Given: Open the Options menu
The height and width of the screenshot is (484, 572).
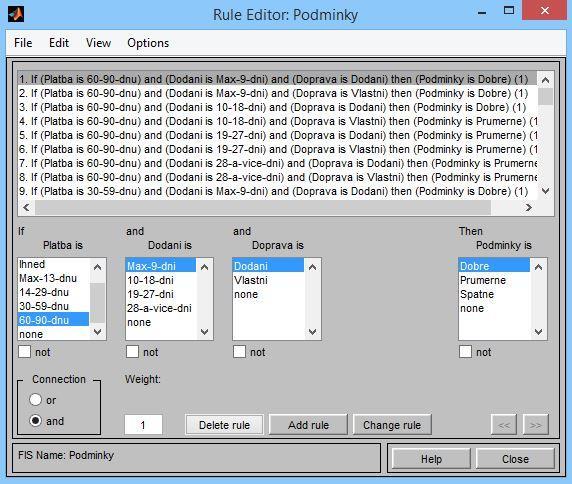Looking at the screenshot, I should pos(148,43).
